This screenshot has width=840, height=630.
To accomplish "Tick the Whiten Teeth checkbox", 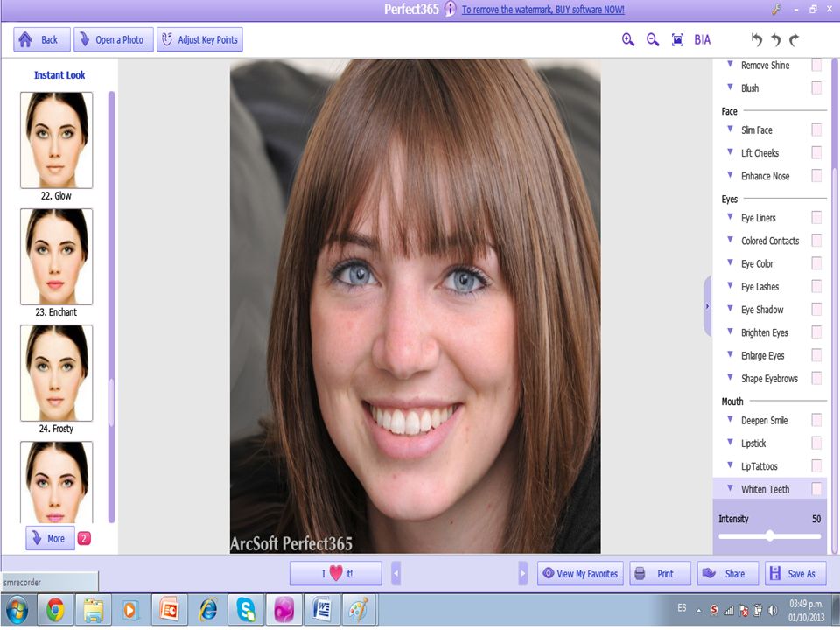I will point(816,488).
